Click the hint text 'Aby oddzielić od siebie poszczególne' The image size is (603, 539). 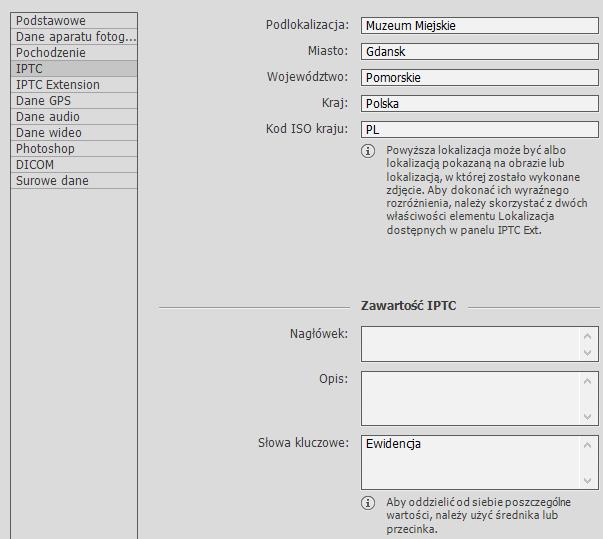pyautogui.click(x=478, y=502)
